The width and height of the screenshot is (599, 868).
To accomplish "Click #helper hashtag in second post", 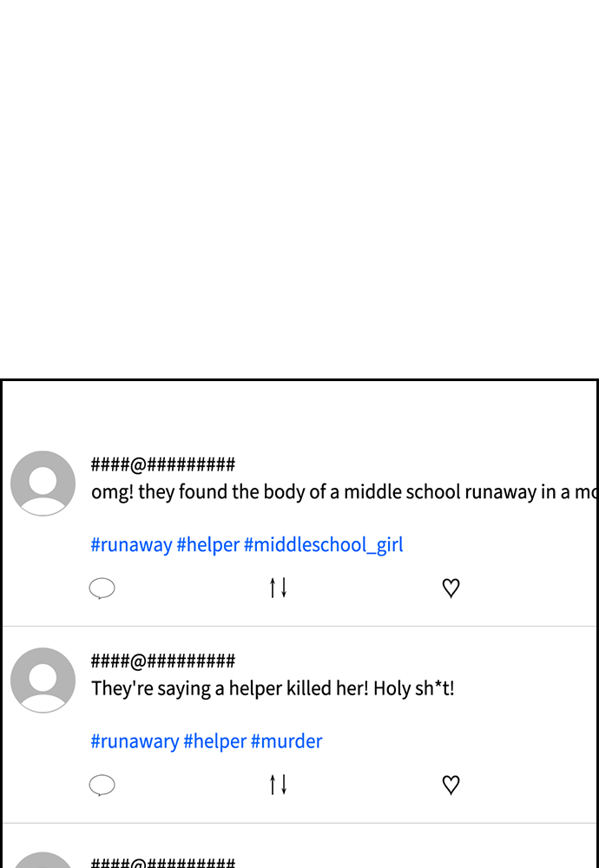I will click(214, 741).
